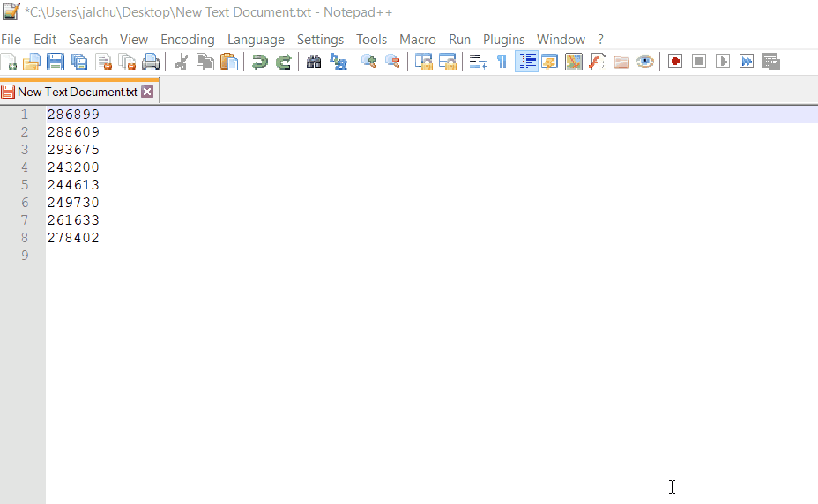Click on text 243200
The width and height of the screenshot is (818, 504).
73,167
